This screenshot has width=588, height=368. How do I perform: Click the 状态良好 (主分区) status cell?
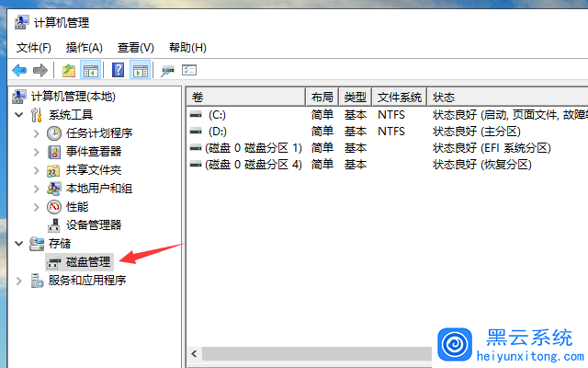(x=477, y=132)
